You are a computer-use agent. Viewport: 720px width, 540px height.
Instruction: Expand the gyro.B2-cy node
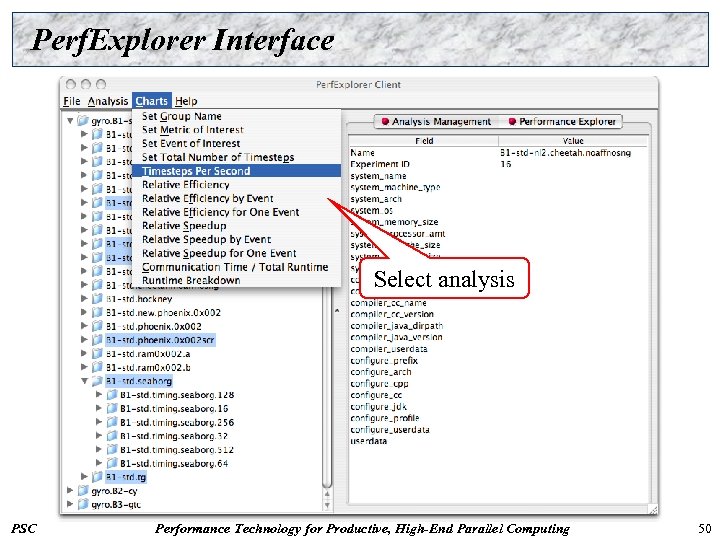pos(70,490)
